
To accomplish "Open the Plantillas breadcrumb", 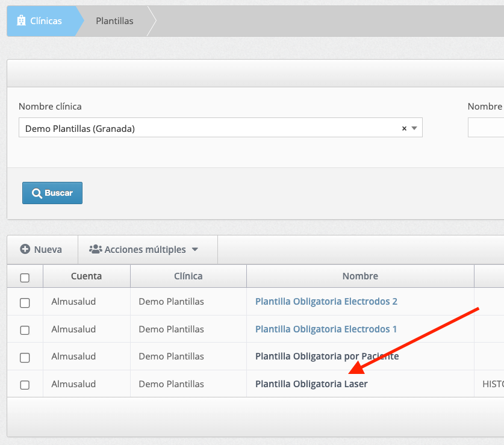I will (114, 21).
